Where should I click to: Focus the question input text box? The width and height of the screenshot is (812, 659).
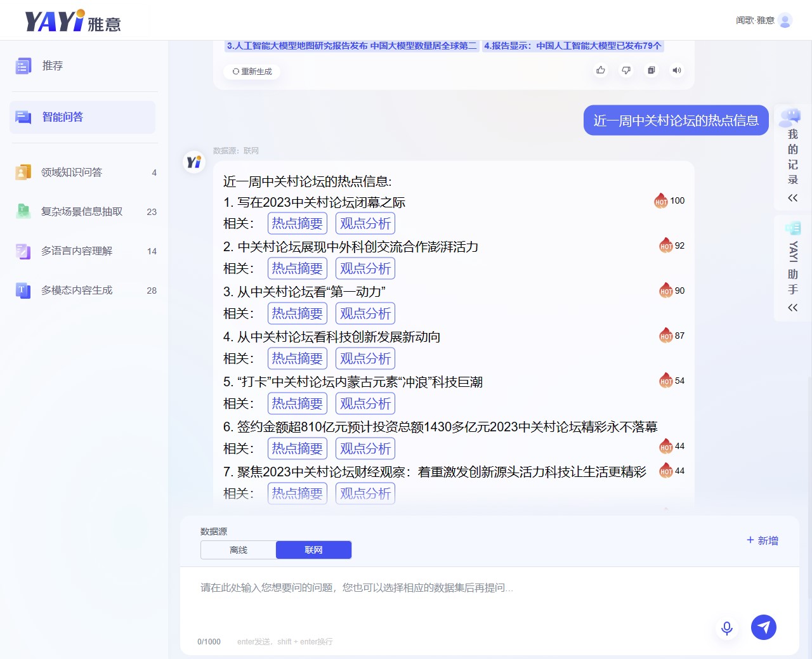coord(444,596)
